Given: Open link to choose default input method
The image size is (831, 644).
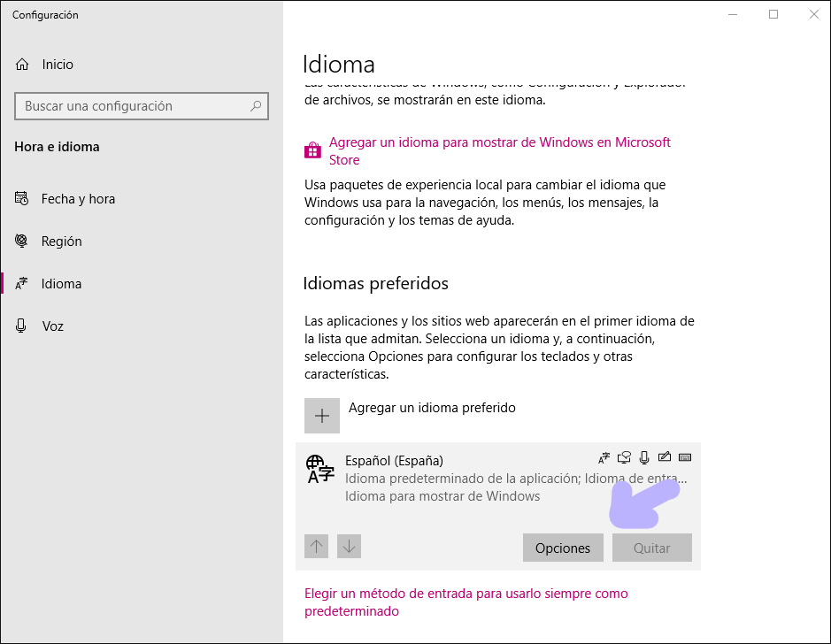Looking at the screenshot, I should (466, 602).
